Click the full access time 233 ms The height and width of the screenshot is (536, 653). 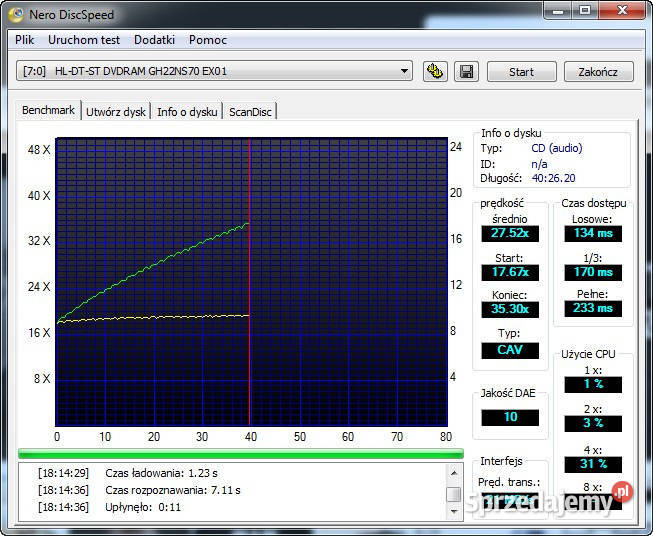tap(593, 308)
